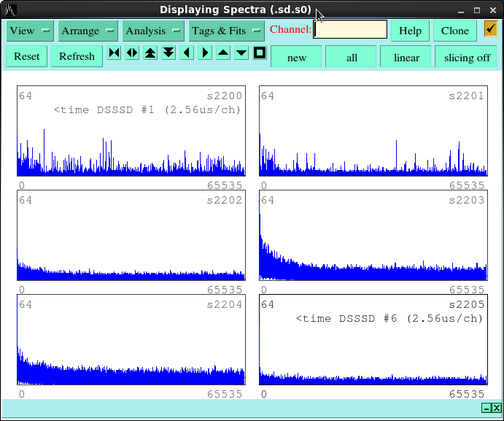This screenshot has height=421, width=504.
Task: Open the Analysis menu
Action: pos(153,31)
